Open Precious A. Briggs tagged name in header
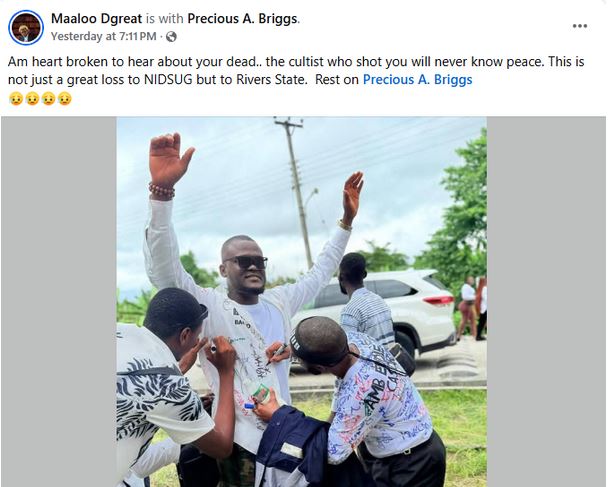This screenshot has width=609, height=487. point(243,19)
